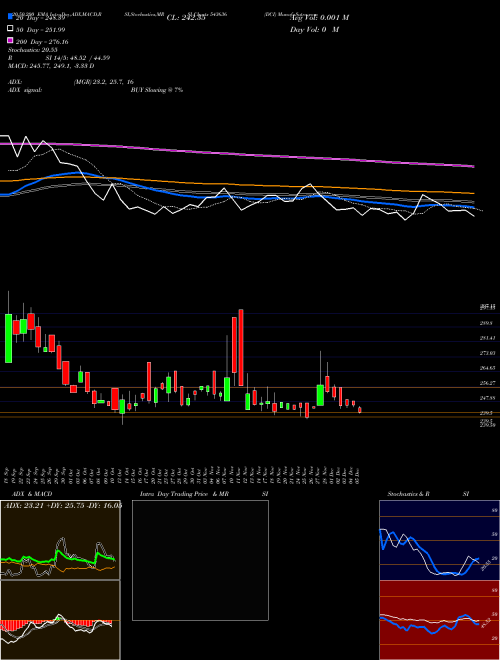Click the white 50 Day legend swatch
The image size is (500, 660).
[x=11, y=29]
